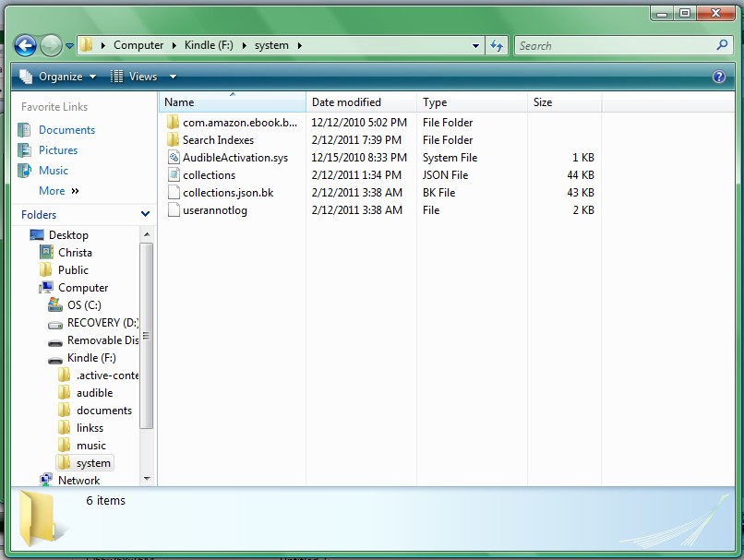Sort by Date modified column

point(362,102)
